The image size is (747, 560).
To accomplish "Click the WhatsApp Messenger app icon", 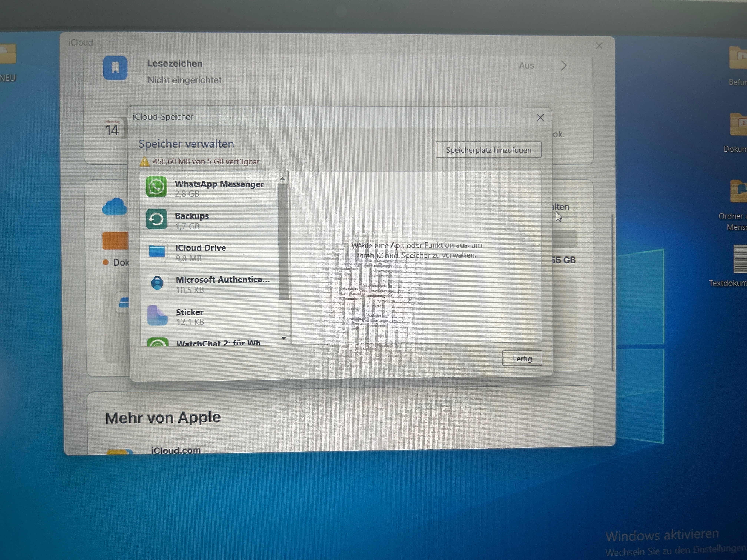I will click(x=156, y=187).
